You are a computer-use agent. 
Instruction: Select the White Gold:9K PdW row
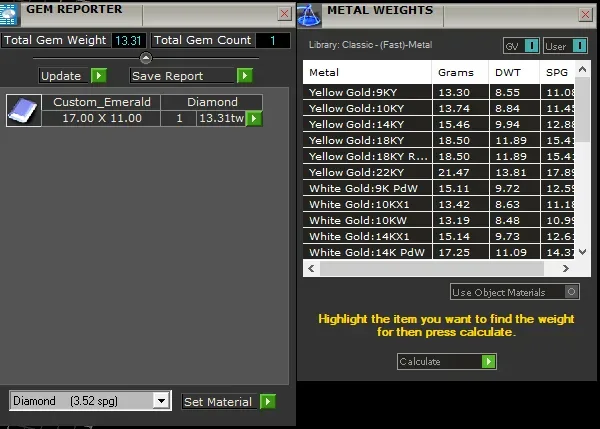[439, 188]
